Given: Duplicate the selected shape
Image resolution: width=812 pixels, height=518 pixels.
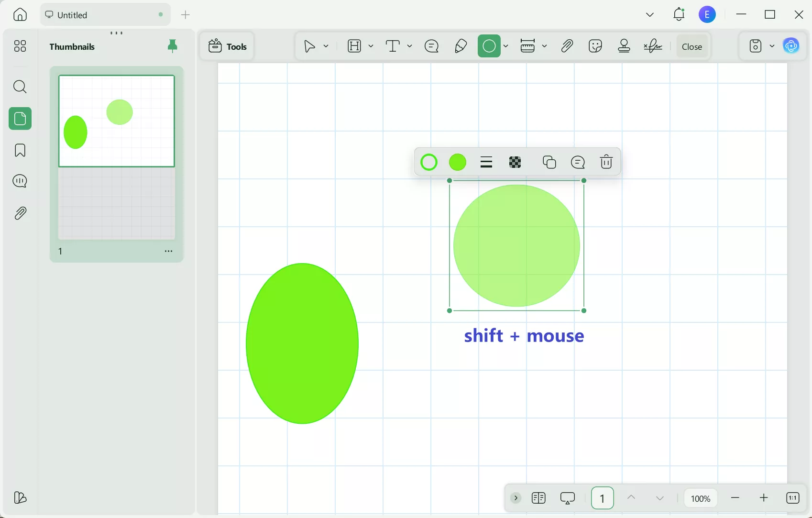Looking at the screenshot, I should (x=549, y=162).
